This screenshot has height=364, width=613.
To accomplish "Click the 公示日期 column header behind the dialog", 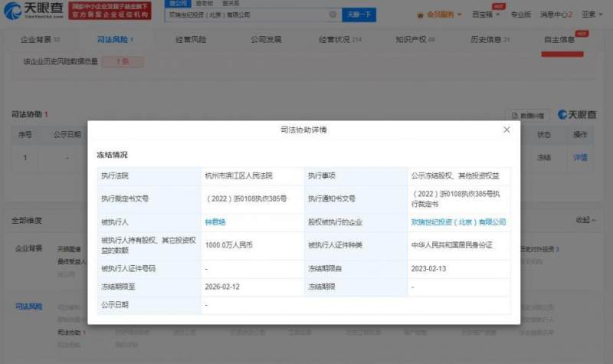I will point(67,135).
